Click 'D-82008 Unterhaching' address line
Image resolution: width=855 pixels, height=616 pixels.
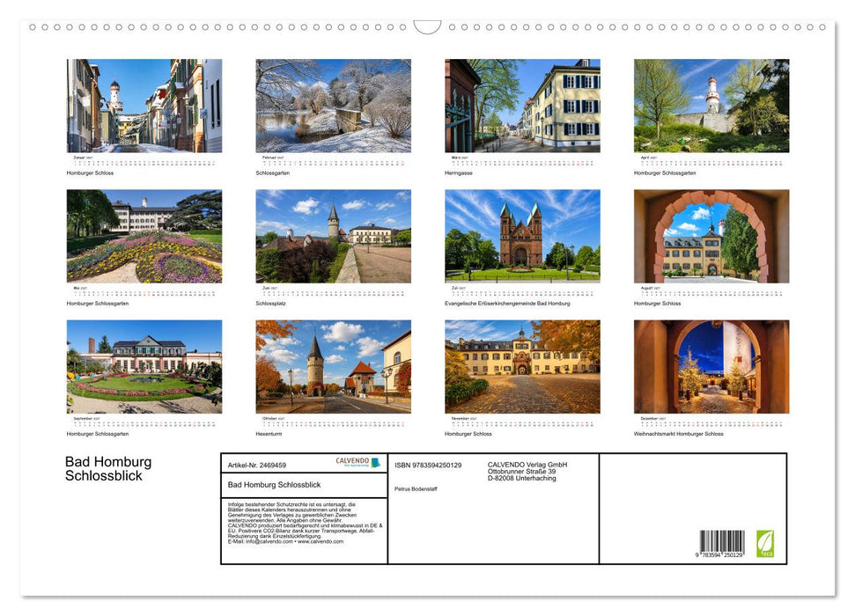[522, 478]
